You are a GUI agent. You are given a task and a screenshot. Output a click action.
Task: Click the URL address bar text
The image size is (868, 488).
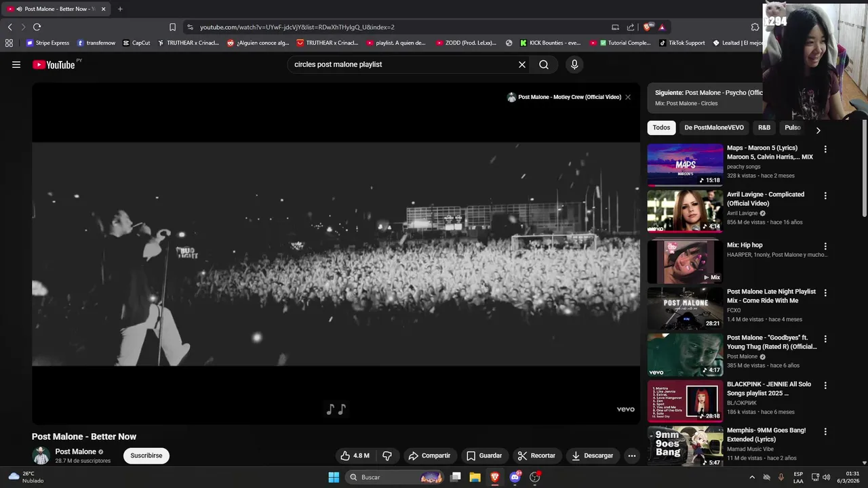pos(297,27)
